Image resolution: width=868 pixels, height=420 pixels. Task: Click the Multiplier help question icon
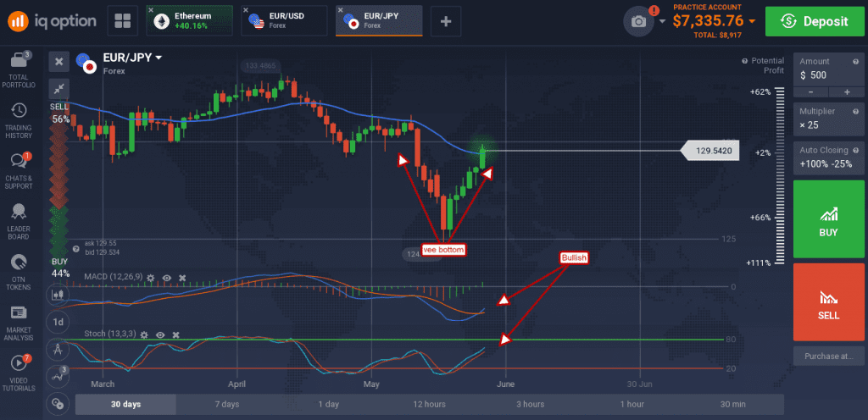tap(856, 111)
